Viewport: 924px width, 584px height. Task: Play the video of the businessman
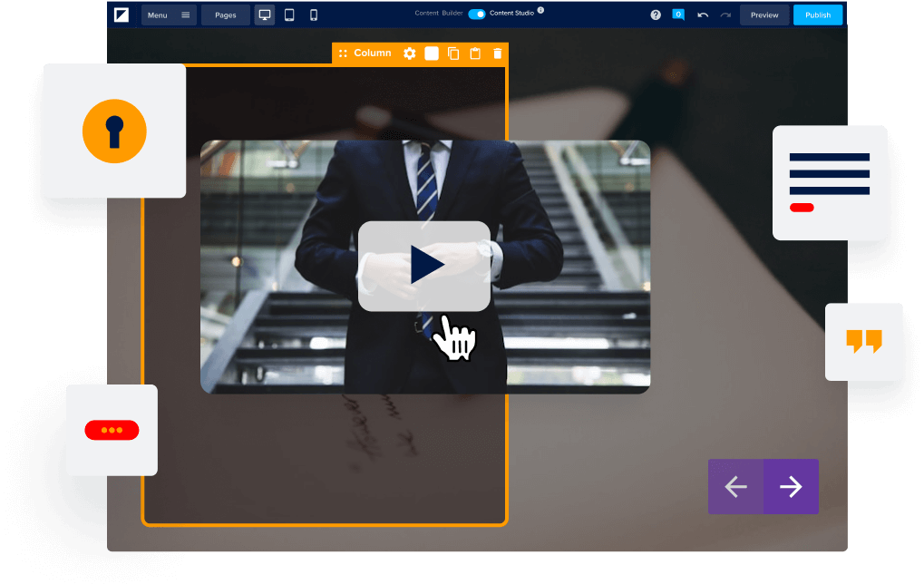(424, 266)
